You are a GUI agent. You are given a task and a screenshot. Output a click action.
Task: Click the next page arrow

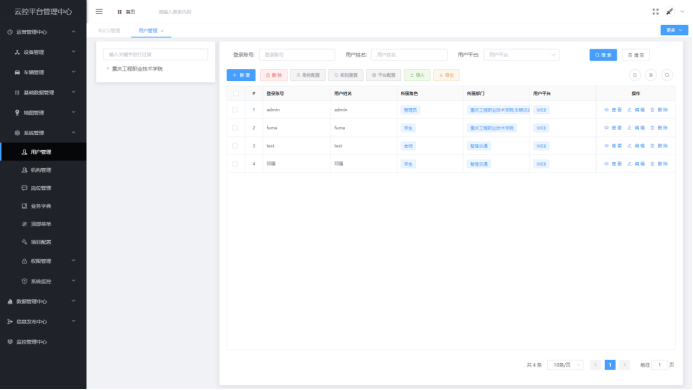[x=624, y=365]
